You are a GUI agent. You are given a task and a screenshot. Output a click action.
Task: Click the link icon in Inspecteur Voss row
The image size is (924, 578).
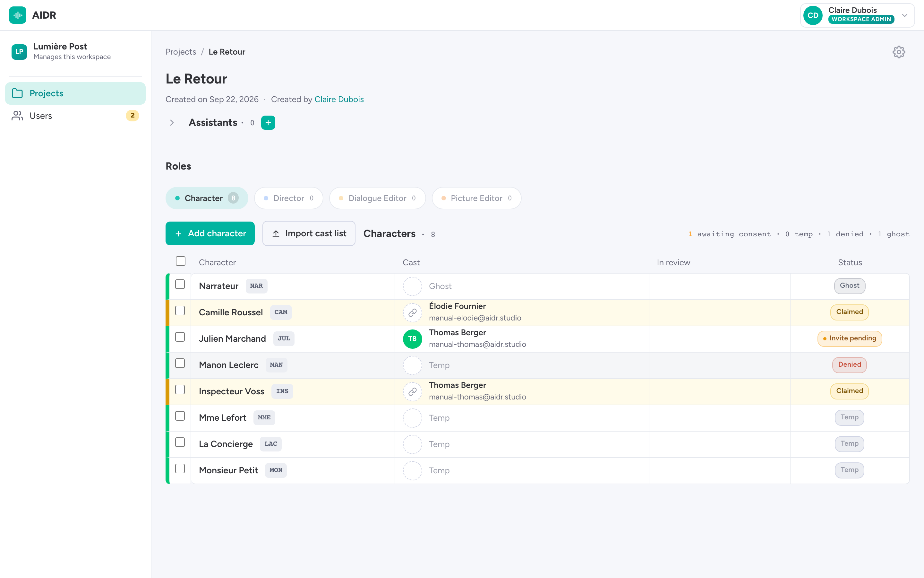tap(412, 391)
